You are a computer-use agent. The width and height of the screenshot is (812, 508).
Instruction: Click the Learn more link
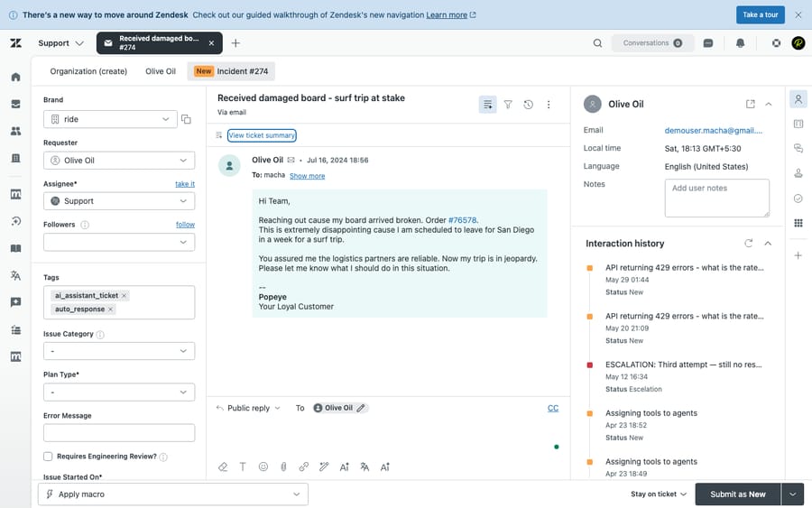click(447, 15)
